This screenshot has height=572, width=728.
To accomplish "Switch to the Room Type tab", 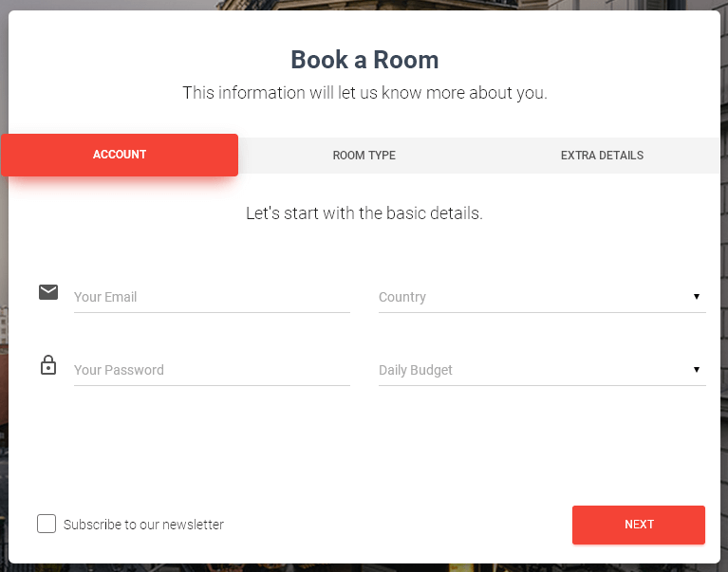I will 364,156.
